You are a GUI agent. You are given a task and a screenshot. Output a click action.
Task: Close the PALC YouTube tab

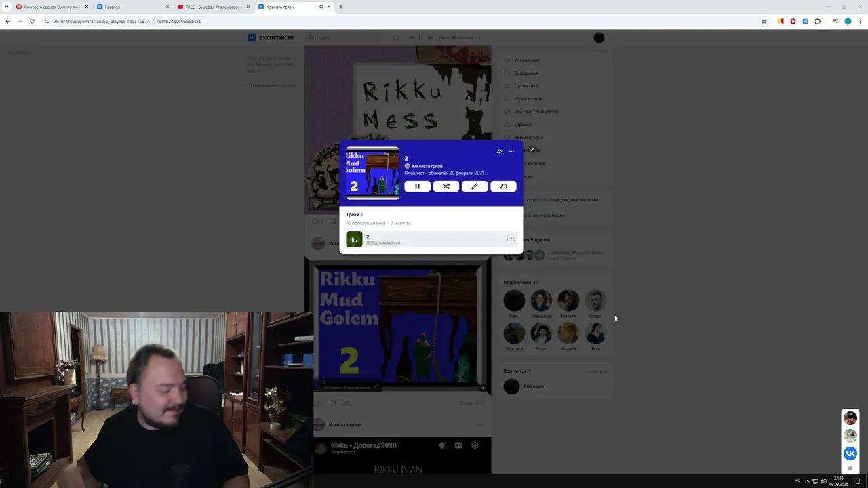pyautogui.click(x=248, y=7)
